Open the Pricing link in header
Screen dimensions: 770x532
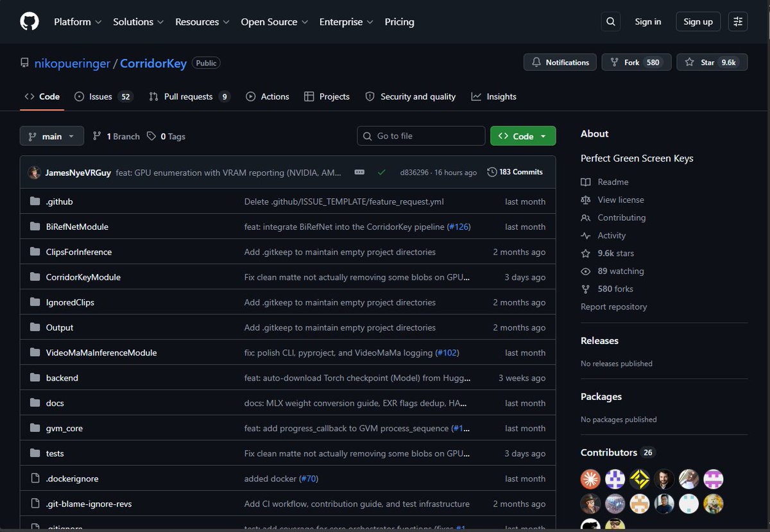click(400, 22)
